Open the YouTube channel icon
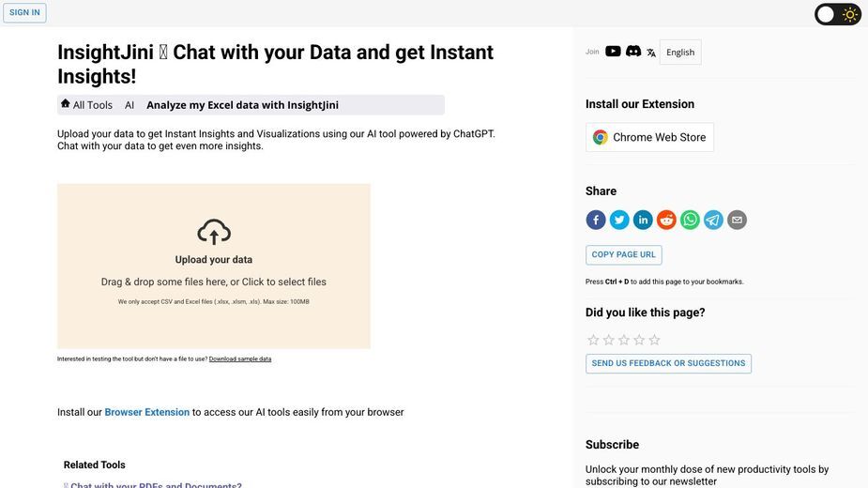868x488 pixels. tap(613, 52)
